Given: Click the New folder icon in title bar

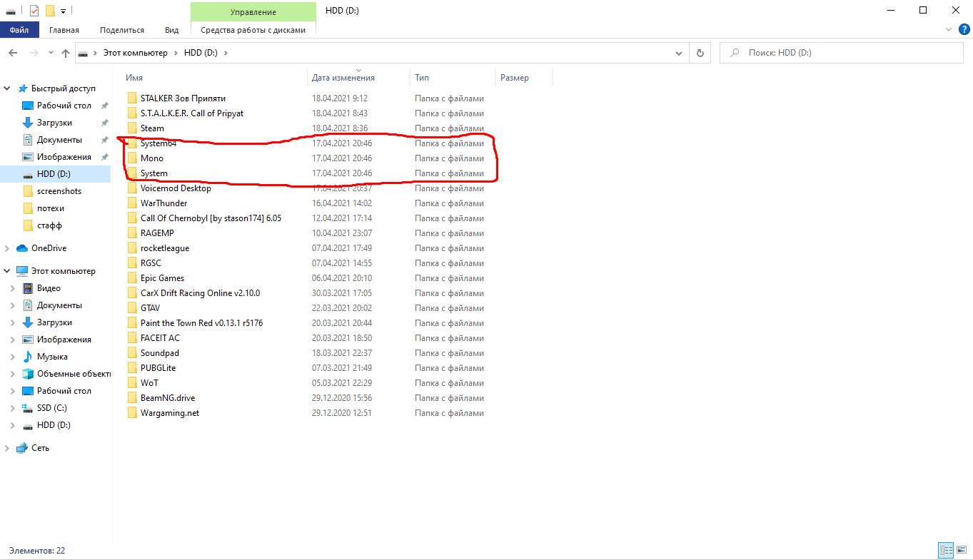Looking at the screenshot, I should 50,11.
